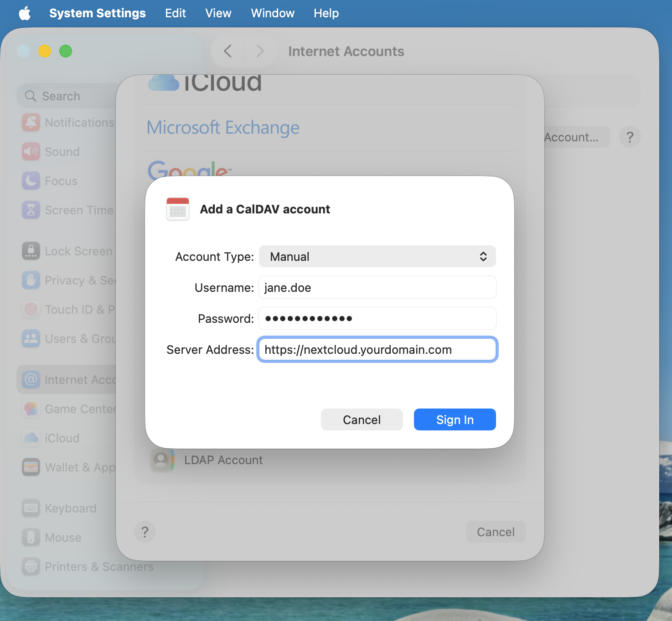Click the Server Address input field
The image size is (672, 621).
click(377, 349)
